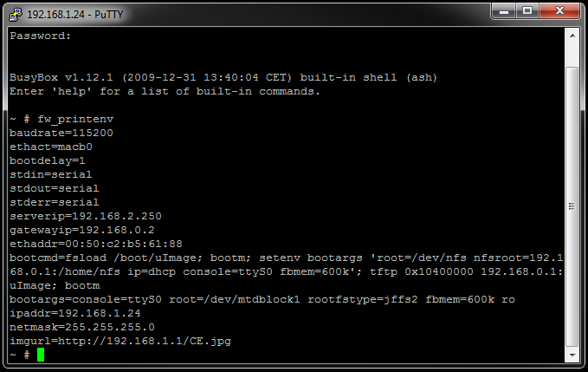Click the green terminal cursor block

(x=40, y=355)
